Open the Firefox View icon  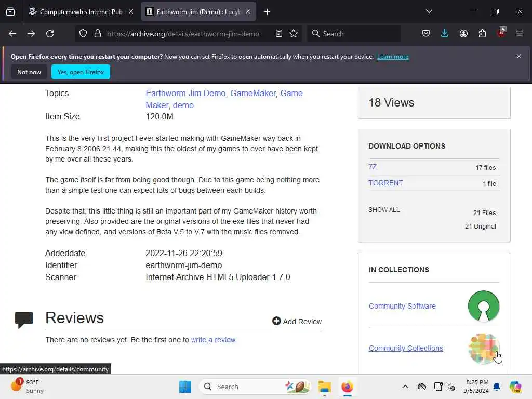10,11
